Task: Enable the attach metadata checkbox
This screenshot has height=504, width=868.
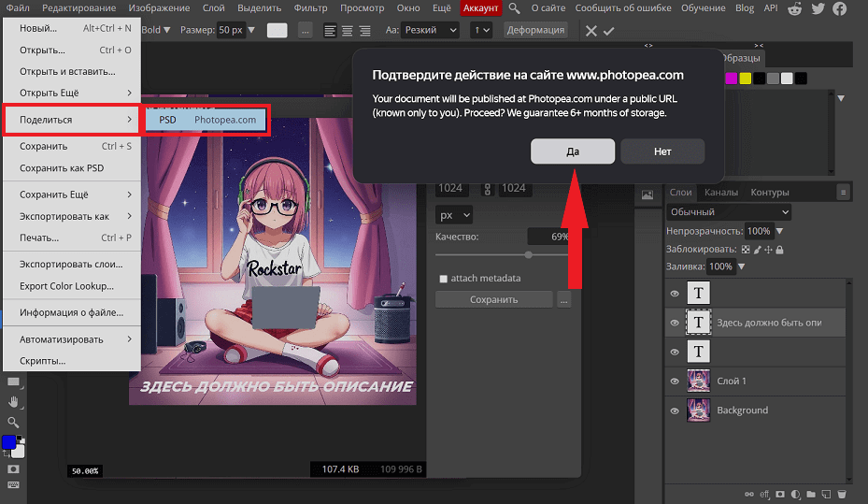Action: click(x=444, y=279)
